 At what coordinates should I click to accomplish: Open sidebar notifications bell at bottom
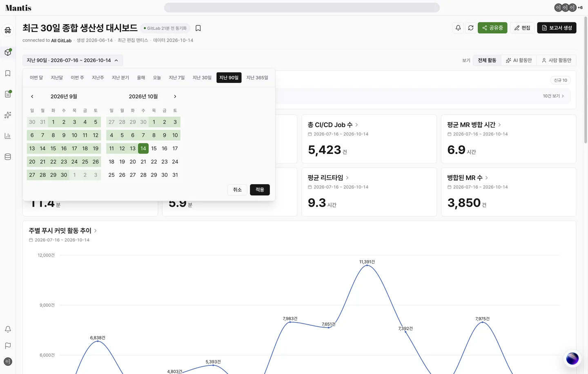pos(8,329)
